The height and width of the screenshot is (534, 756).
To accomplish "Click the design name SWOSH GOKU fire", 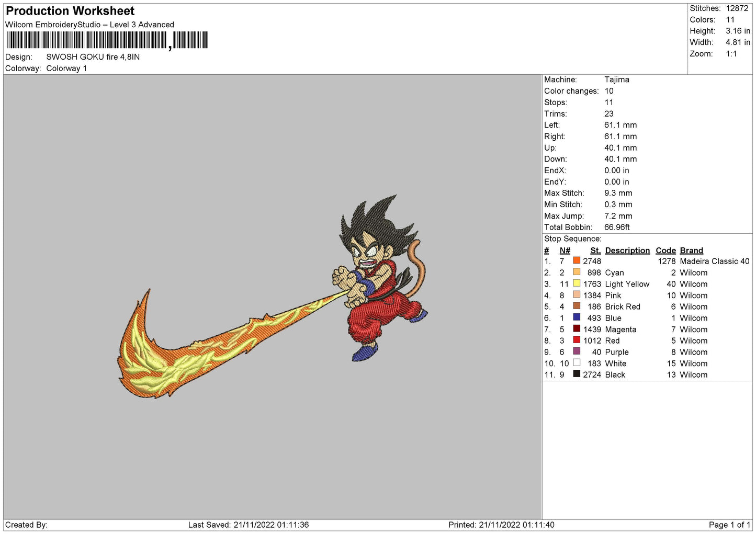I will click(x=93, y=57).
